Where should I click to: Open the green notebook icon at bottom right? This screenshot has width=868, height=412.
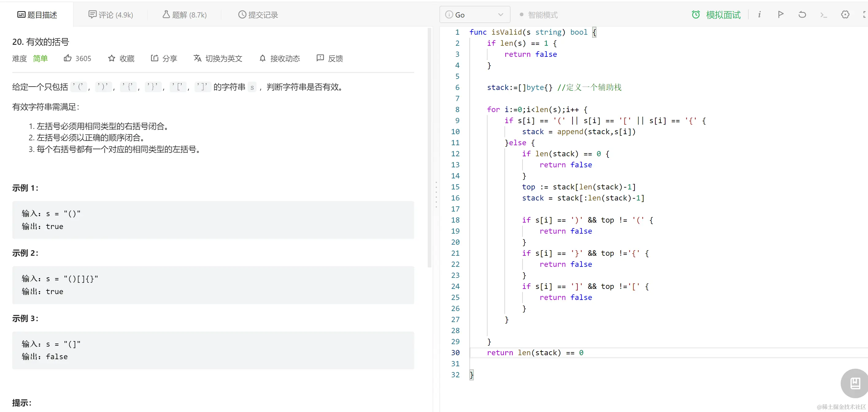pyautogui.click(x=855, y=383)
